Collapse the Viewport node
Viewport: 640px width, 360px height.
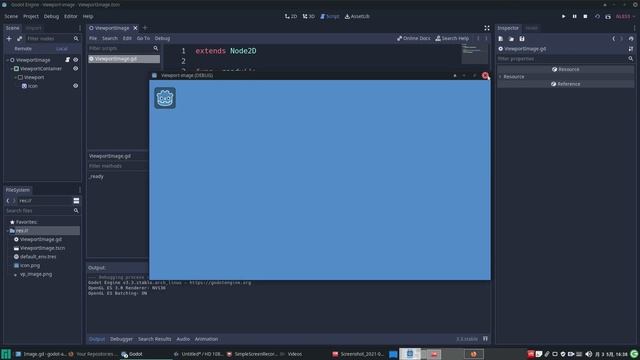[16, 77]
